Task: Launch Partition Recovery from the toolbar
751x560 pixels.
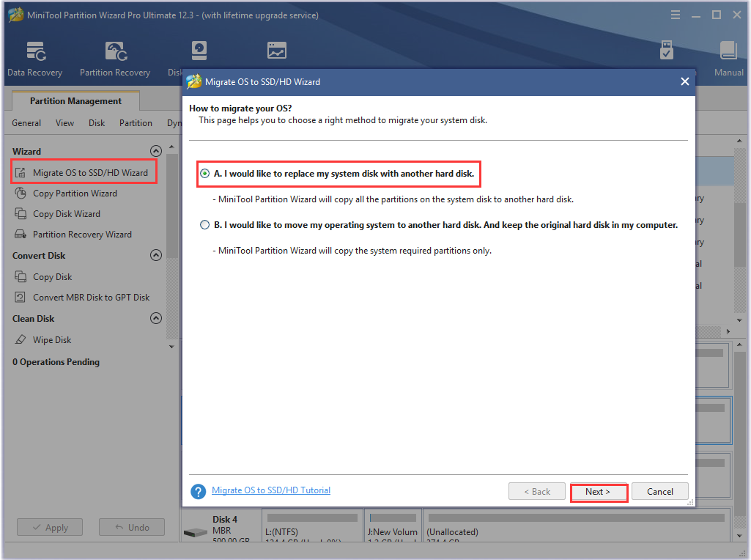Action: click(115, 59)
